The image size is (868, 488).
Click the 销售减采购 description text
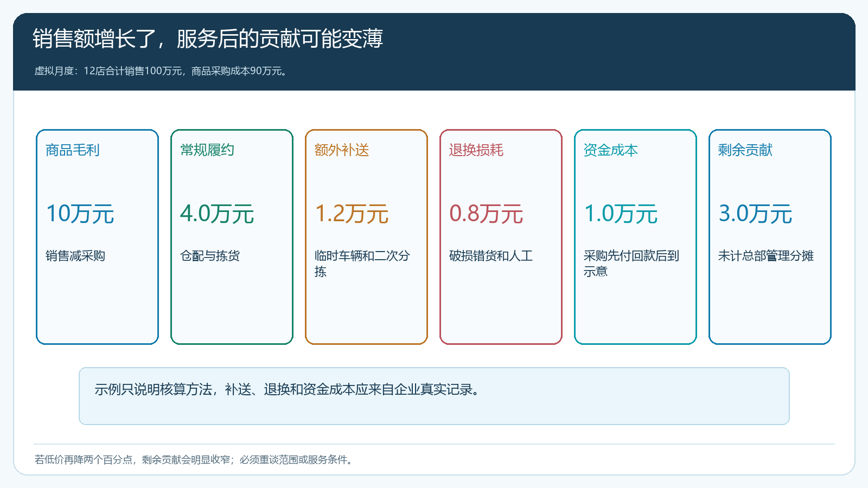(75, 256)
